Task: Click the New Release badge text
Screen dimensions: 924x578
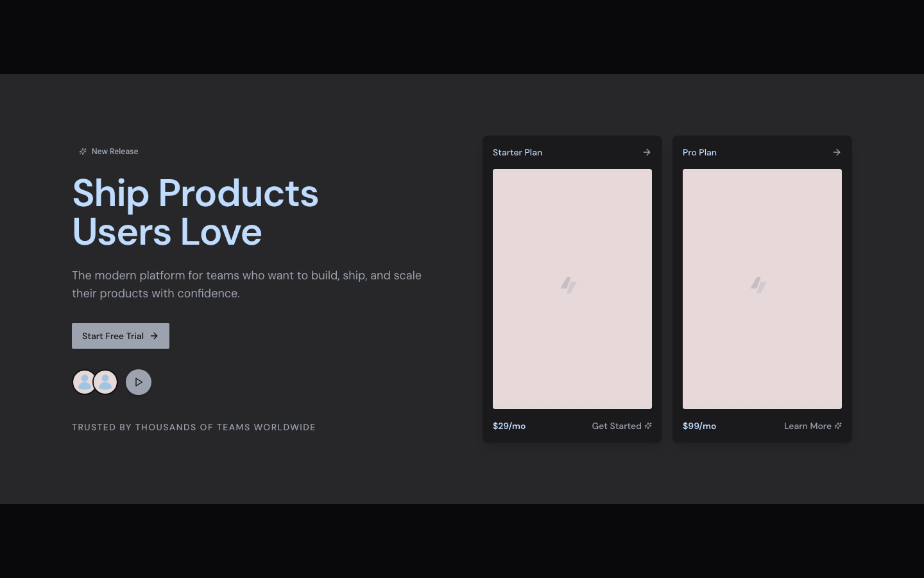Action: pos(115,152)
